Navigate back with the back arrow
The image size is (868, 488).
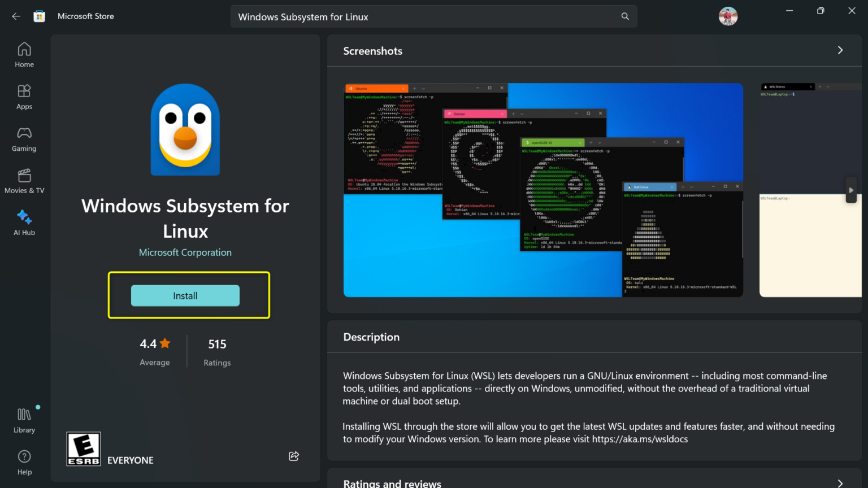[16, 16]
